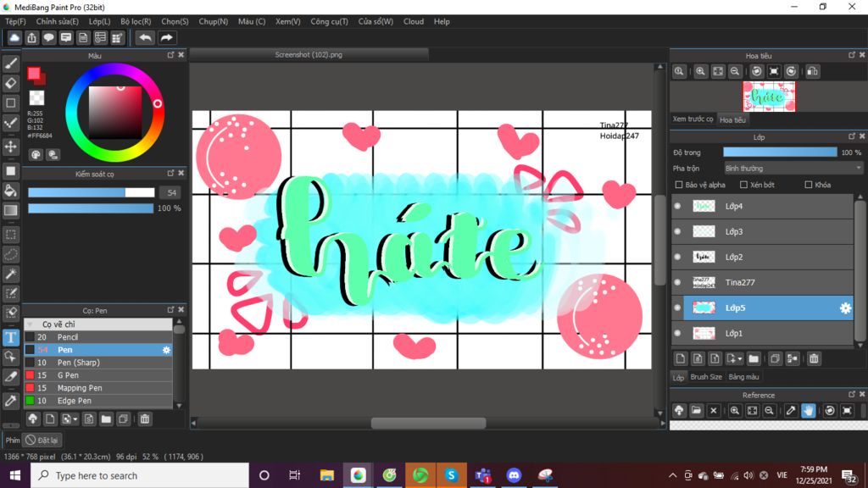Open Pen brush settings gear
The height and width of the screenshot is (488, 868).
coord(166,350)
